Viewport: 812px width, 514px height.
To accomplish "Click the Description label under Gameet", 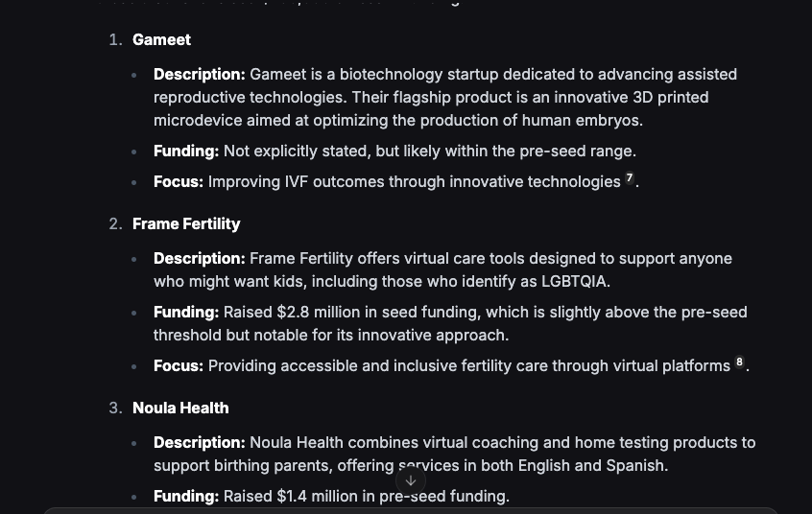I will pyautogui.click(x=199, y=74).
